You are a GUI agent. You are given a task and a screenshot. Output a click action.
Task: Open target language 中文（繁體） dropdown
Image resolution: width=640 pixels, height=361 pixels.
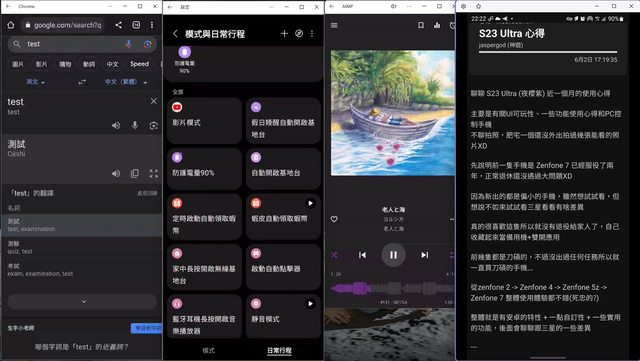pyautogui.click(x=126, y=82)
